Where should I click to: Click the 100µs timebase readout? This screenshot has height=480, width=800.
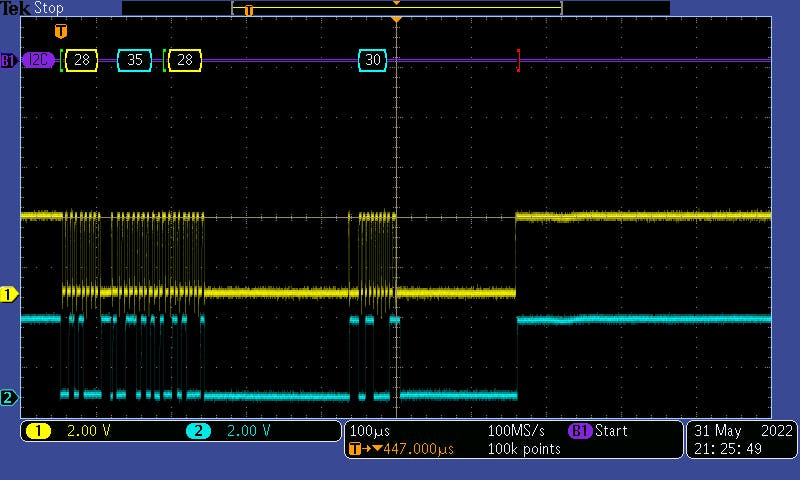(x=370, y=431)
